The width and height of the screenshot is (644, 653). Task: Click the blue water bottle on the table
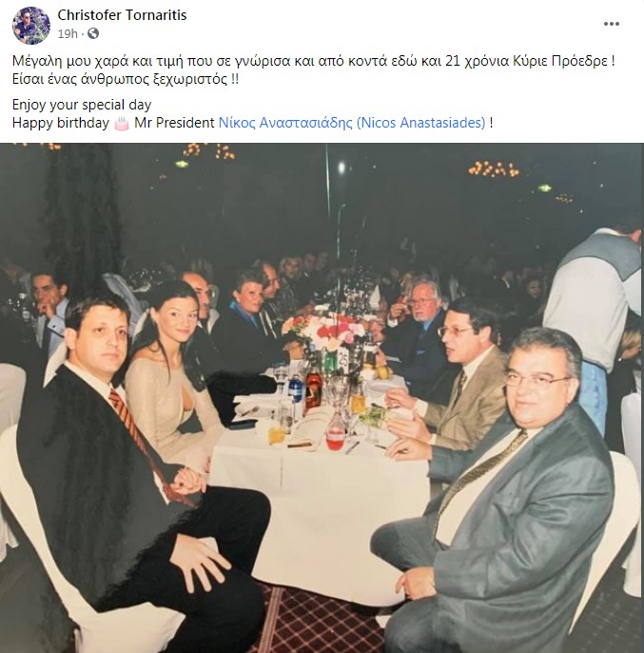click(296, 394)
